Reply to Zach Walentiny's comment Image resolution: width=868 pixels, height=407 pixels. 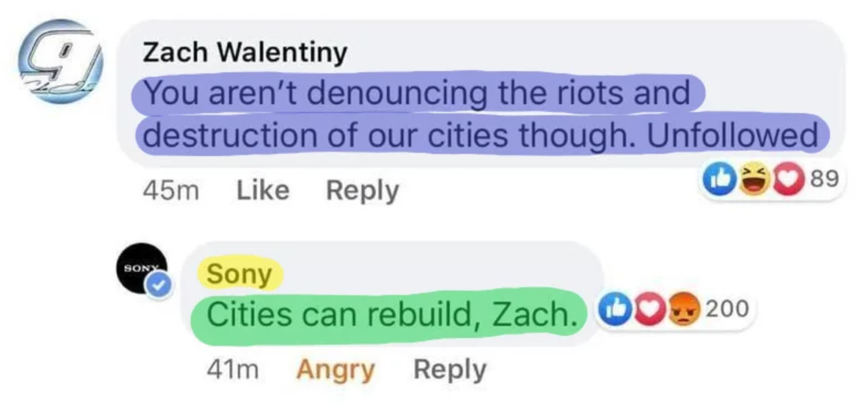click(x=362, y=190)
